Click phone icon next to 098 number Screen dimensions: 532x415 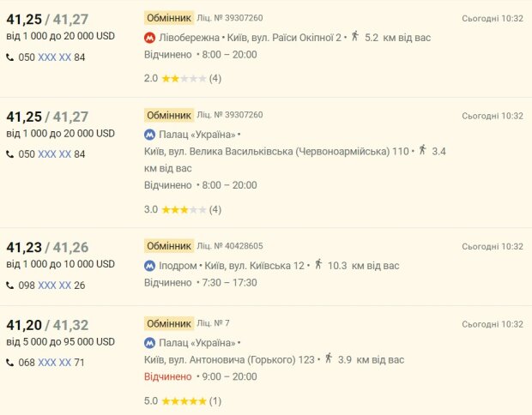coord(10,286)
